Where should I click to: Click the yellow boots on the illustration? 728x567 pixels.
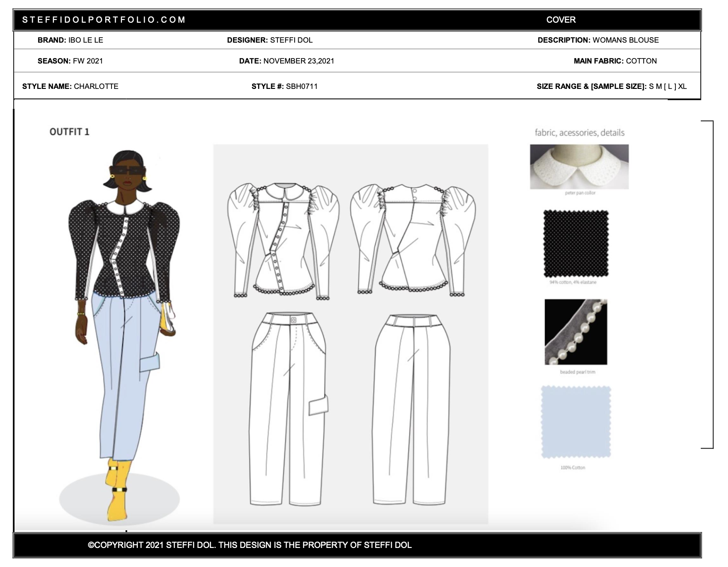click(x=117, y=490)
